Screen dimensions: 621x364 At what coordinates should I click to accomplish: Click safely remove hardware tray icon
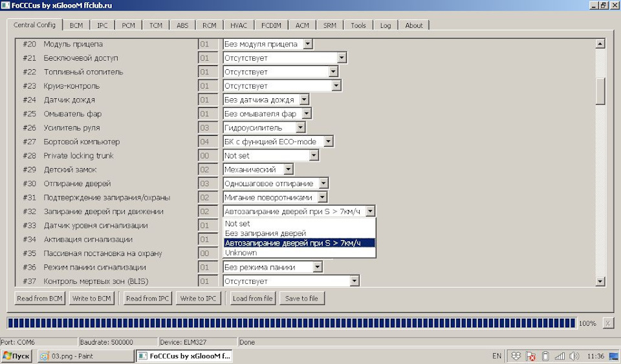(545, 356)
